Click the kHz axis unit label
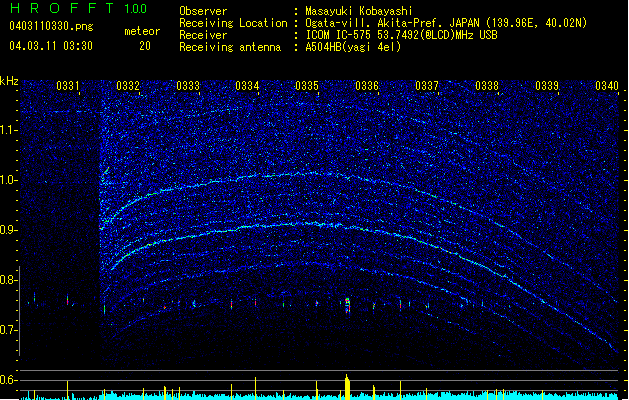The height and width of the screenshot is (400, 629). (x=9, y=81)
